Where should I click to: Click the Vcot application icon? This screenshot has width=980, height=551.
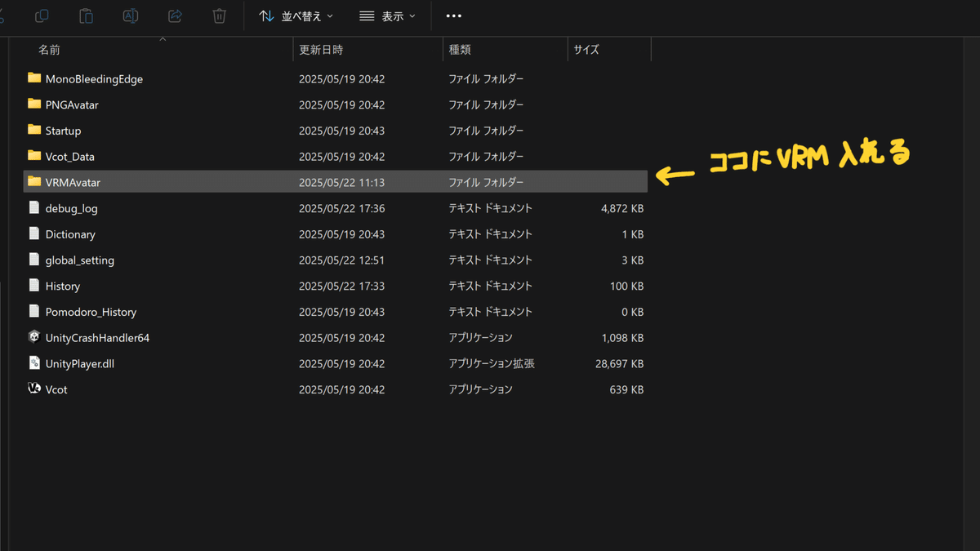[x=33, y=389]
